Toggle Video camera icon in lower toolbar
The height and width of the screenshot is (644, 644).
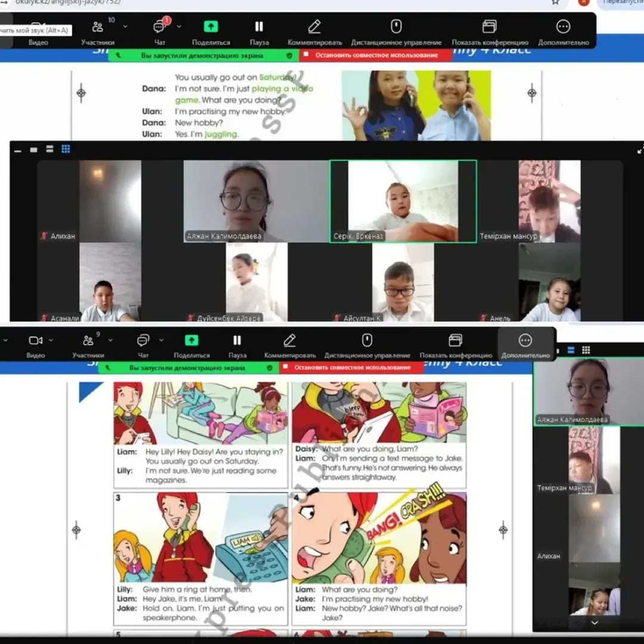pos(35,340)
